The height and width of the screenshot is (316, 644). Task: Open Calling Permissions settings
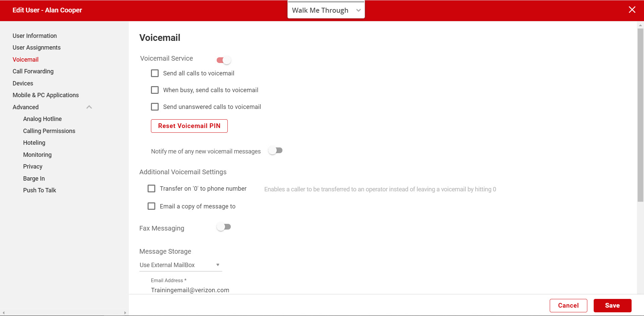[49, 131]
